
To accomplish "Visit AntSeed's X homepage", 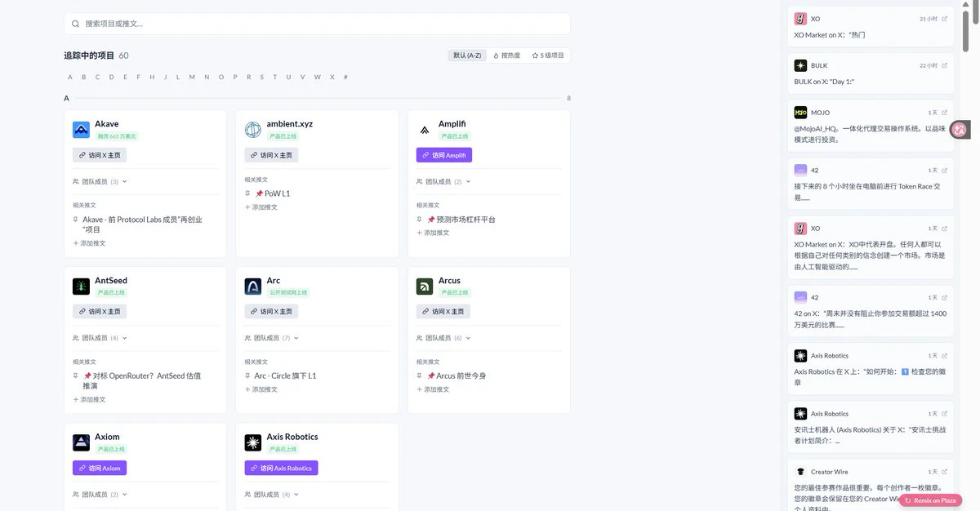I will coord(100,311).
